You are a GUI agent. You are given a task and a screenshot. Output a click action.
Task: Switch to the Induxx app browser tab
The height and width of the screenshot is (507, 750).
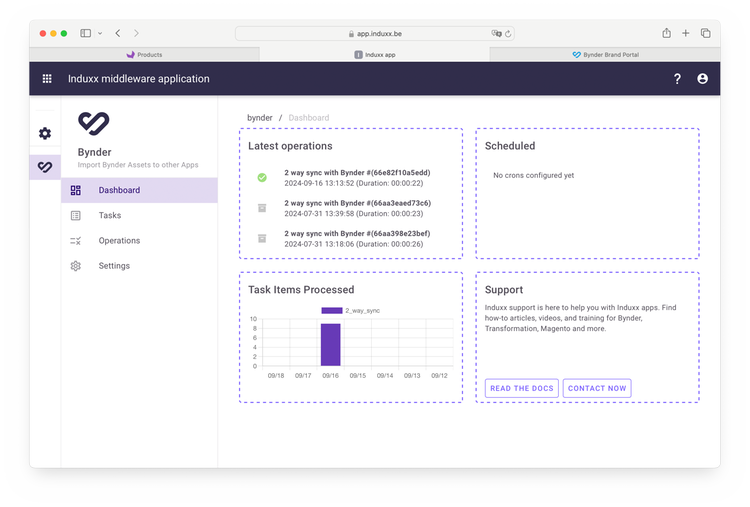pos(375,55)
